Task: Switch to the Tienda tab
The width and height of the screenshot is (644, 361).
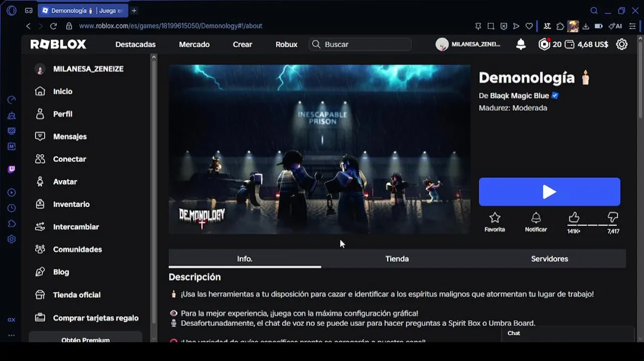Action: coord(397,259)
